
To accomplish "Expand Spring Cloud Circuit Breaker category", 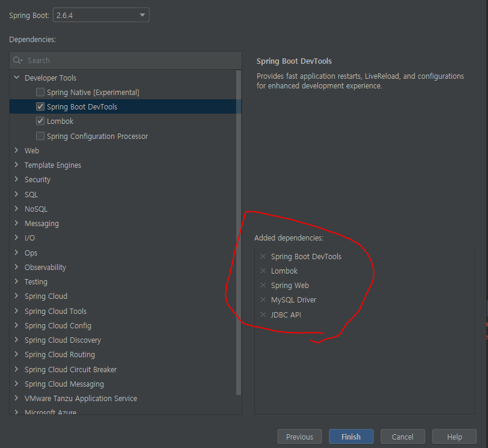I will (16, 369).
